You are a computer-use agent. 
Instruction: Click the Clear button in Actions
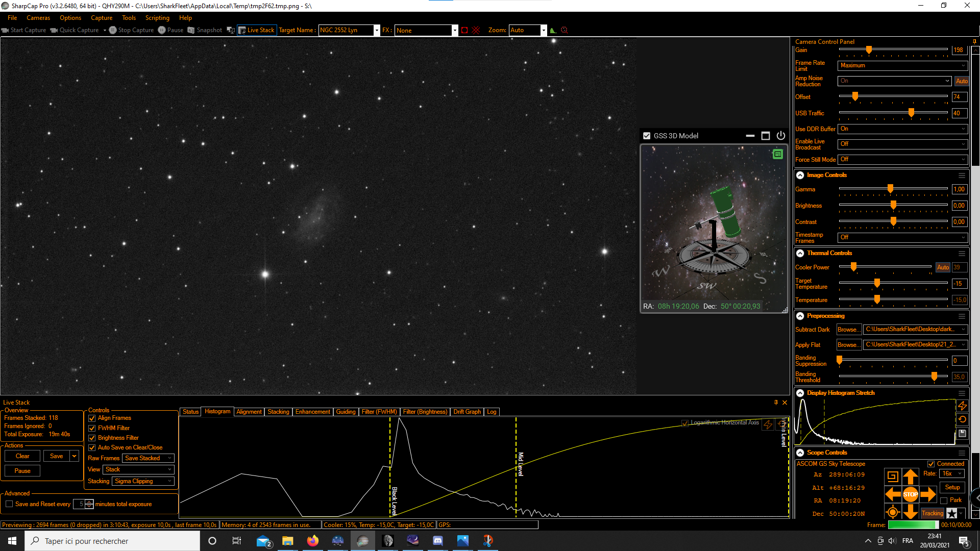coord(22,456)
